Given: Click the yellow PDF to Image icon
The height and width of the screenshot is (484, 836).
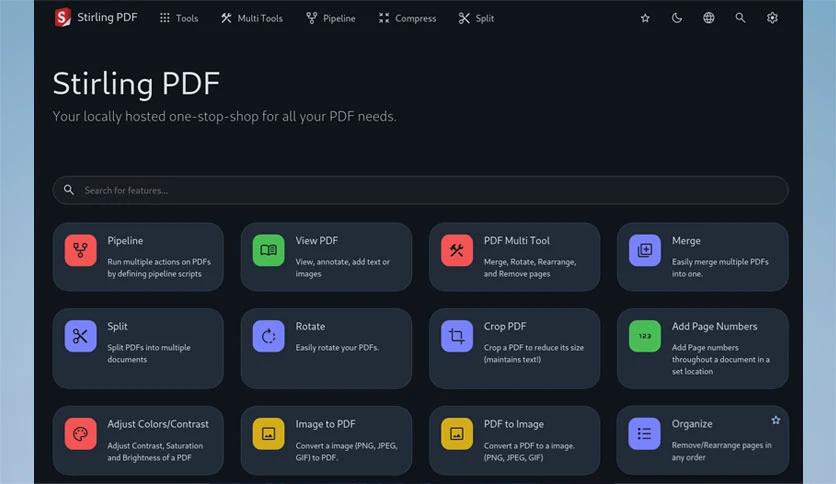Looking at the screenshot, I should pyautogui.click(x=457, y=433).
